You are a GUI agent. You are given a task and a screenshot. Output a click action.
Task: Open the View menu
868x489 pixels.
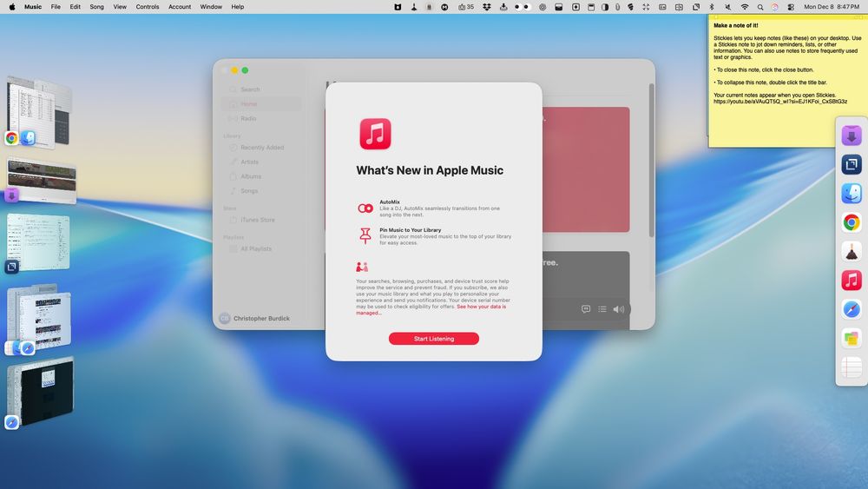click(120, 7)
